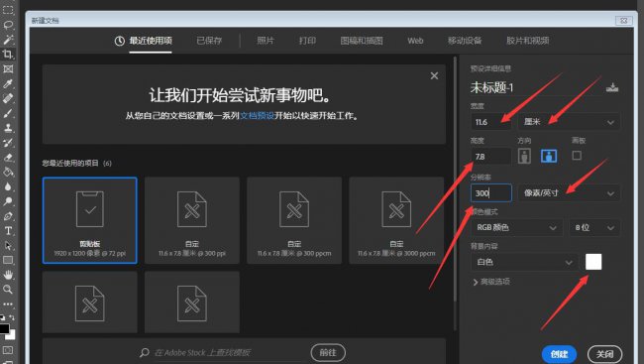Click the 高度 field showing 7.8
Viewport: 644px width, 364px height.
(x=491, y=157)
